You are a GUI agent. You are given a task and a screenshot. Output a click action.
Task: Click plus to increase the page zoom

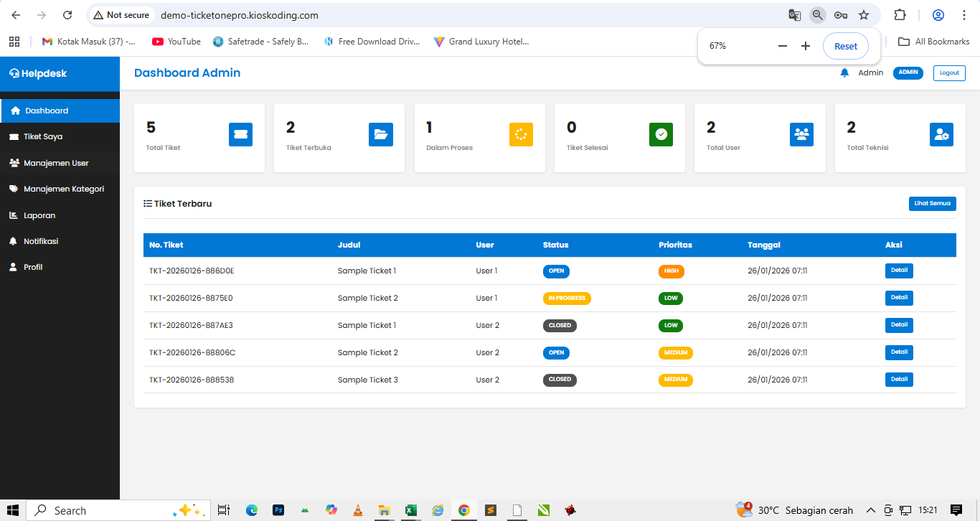(x=805, y=45)
